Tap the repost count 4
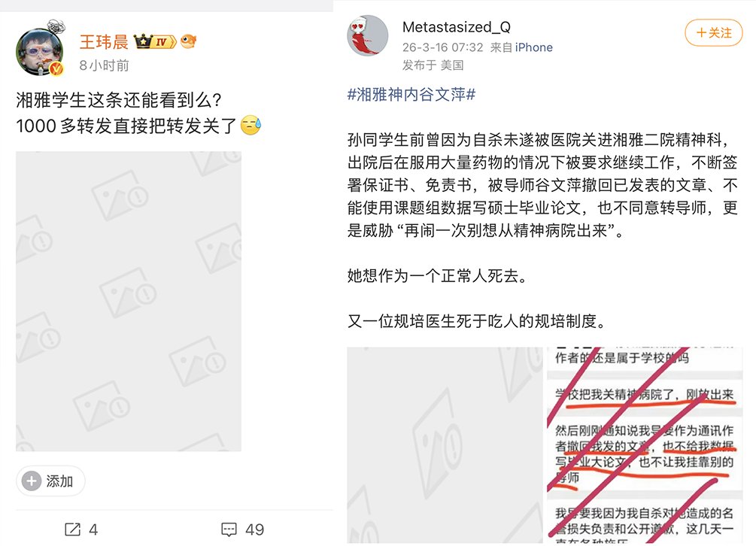Screen dimensions: 756x546 coord(93,529)
